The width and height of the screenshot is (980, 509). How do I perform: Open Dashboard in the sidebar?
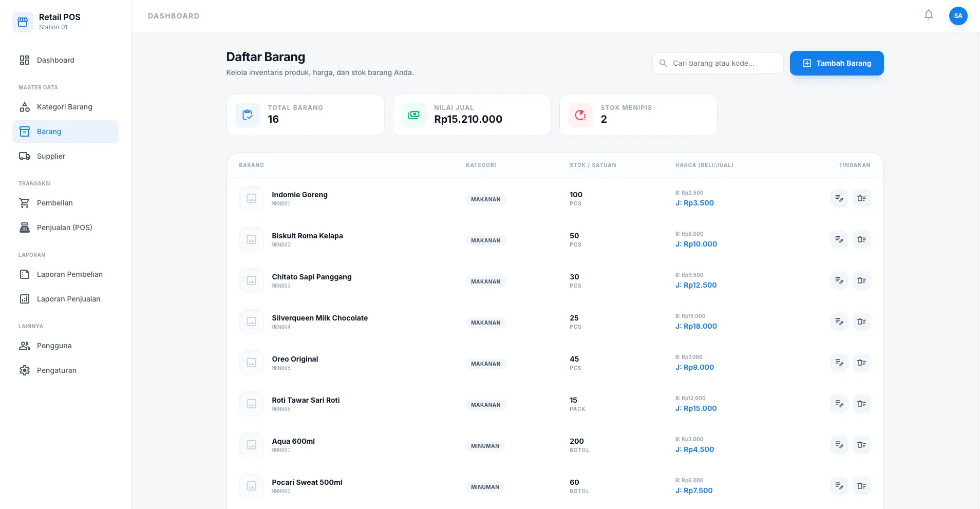[x=55, y=60]
